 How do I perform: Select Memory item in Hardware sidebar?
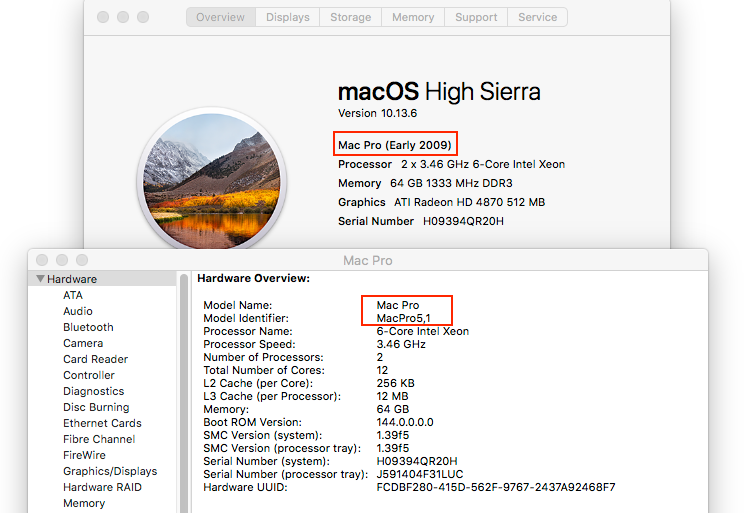[x=84, y=503]
